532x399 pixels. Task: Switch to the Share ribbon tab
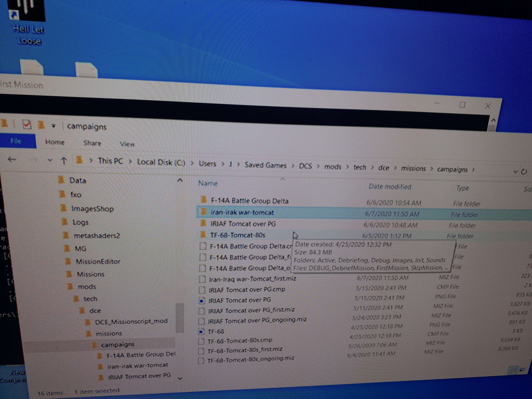[x=92, y=143]
